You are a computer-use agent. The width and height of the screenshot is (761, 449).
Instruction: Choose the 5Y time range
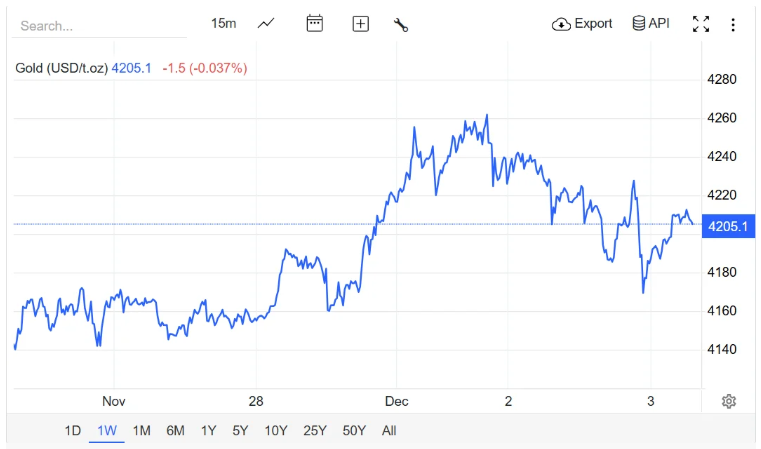[x=240, y=431]
